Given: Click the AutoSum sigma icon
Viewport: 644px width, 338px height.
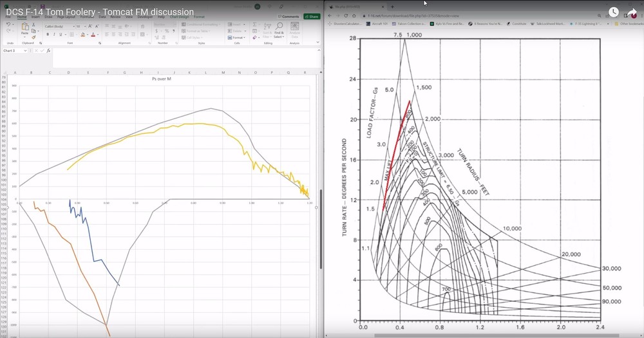Looking at the screenshot, I should coord(254,24).
